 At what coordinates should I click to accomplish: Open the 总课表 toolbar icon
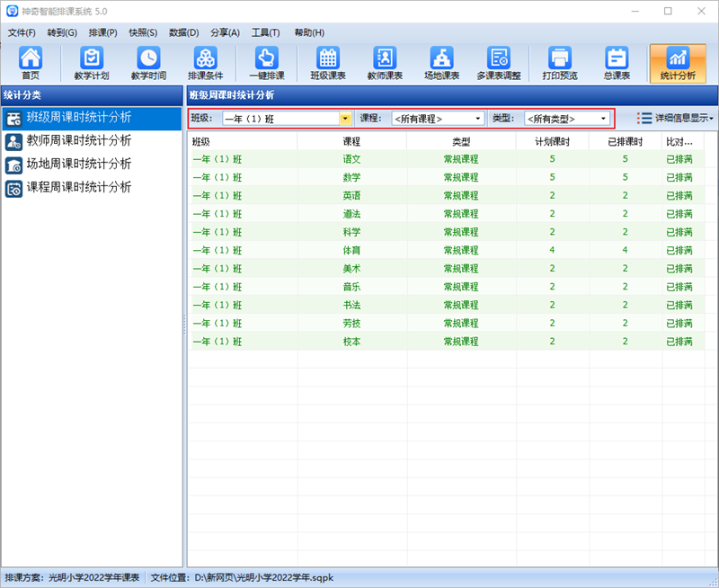click(x=617, y=63)
